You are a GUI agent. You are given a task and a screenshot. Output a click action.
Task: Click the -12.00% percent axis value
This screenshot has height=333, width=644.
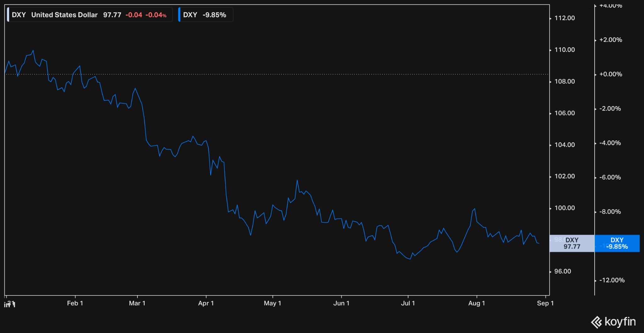point(612,280)
